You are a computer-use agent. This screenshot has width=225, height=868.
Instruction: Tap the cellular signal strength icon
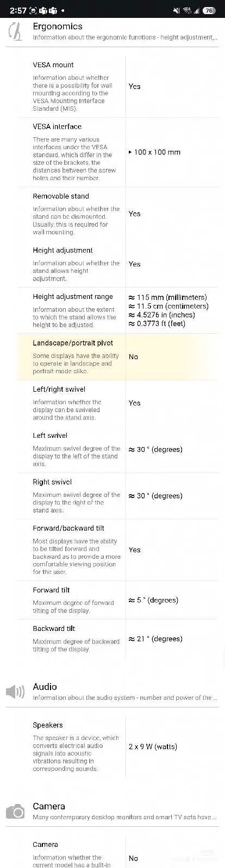click(197, 10)
